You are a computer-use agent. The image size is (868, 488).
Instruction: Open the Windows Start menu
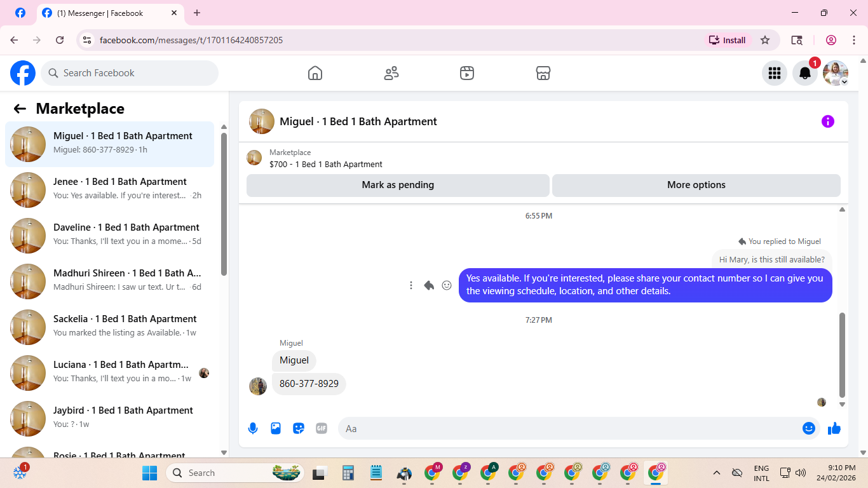click(x=149, y=473)
